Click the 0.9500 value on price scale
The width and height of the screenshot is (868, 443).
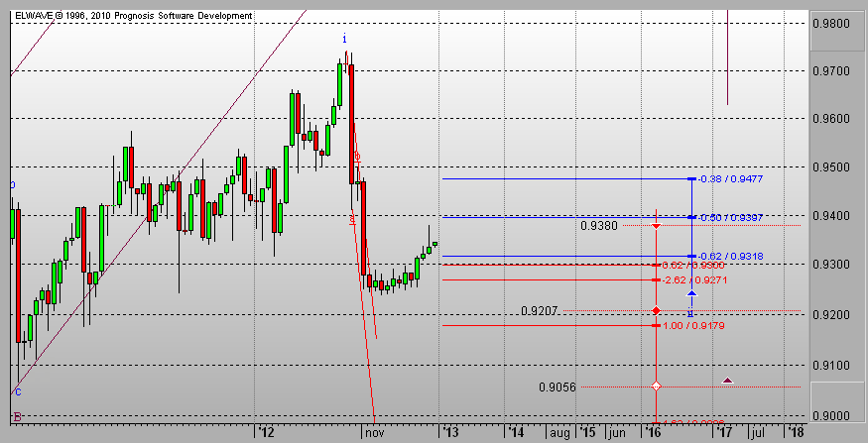tap(832, 167)
